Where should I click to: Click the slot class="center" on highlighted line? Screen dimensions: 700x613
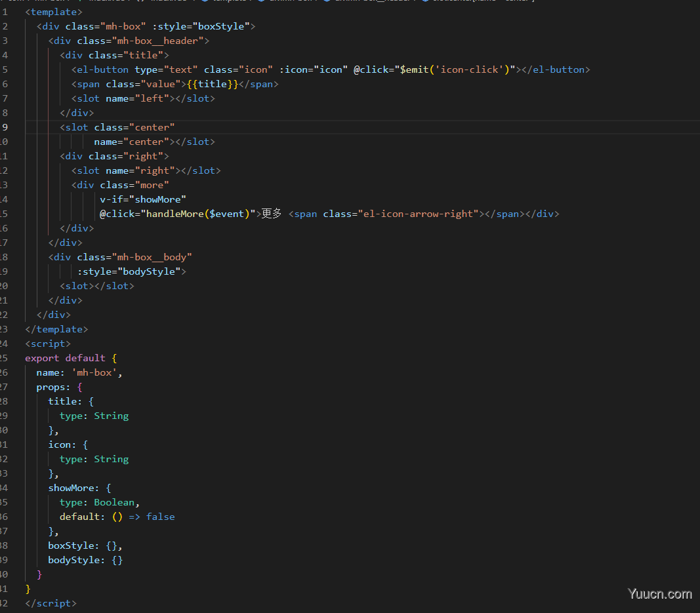(117, 127)
